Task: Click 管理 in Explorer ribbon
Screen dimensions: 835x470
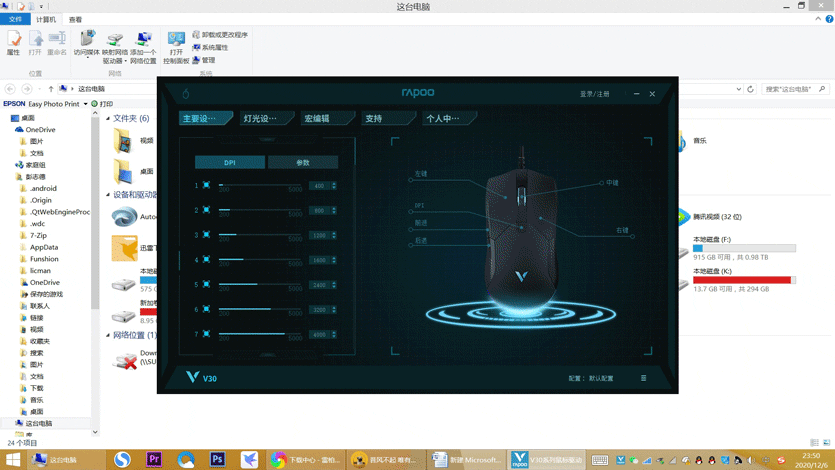Action: (203, 60)
